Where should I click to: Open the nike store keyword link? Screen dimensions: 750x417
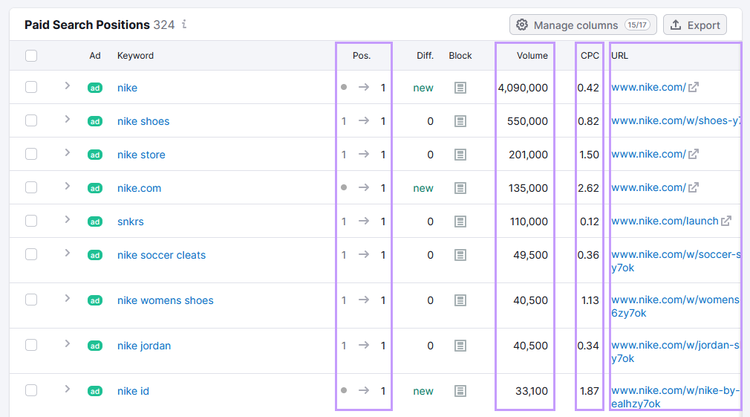(x=141, y=155)
